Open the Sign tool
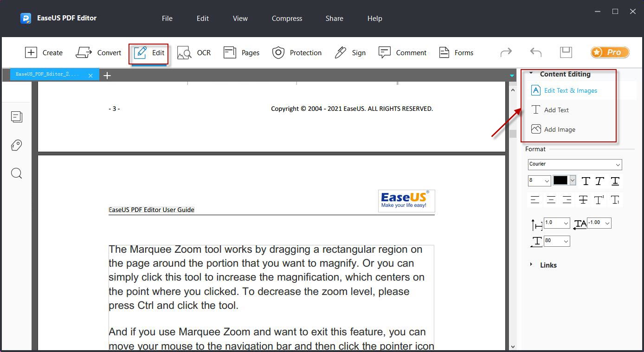The image size is (644, 352). tap(350, 52)
